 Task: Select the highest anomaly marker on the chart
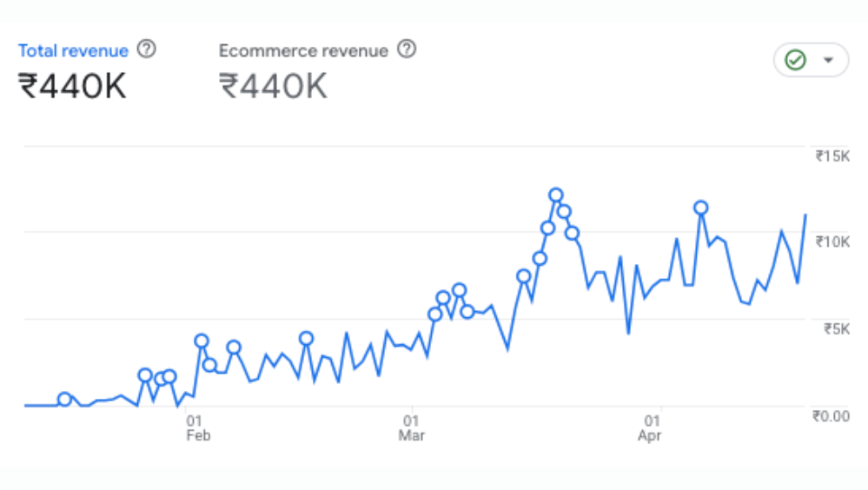tap(556, 195)
